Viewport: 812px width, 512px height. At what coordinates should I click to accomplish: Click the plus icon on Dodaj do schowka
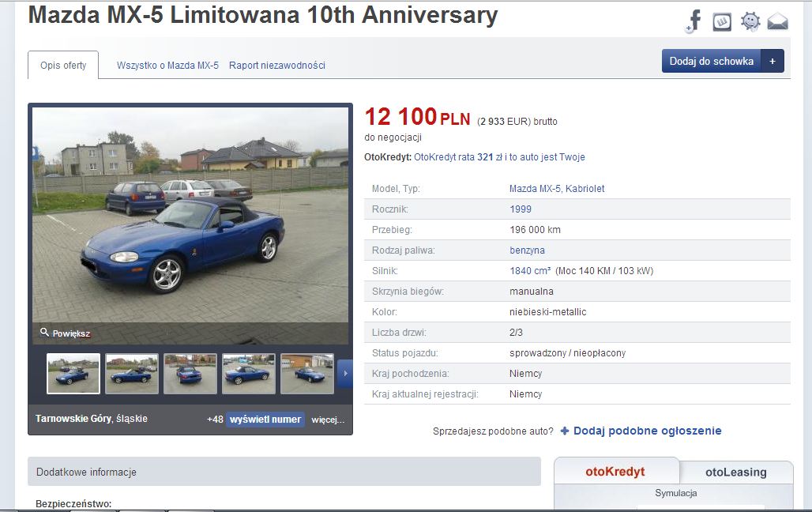pyautogui.click(x=773, y=61)
